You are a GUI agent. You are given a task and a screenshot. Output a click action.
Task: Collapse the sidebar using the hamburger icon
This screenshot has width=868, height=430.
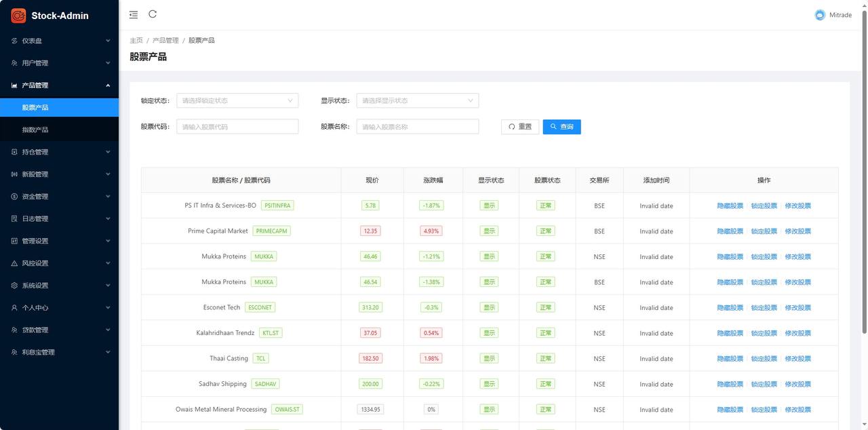[133, 14]
